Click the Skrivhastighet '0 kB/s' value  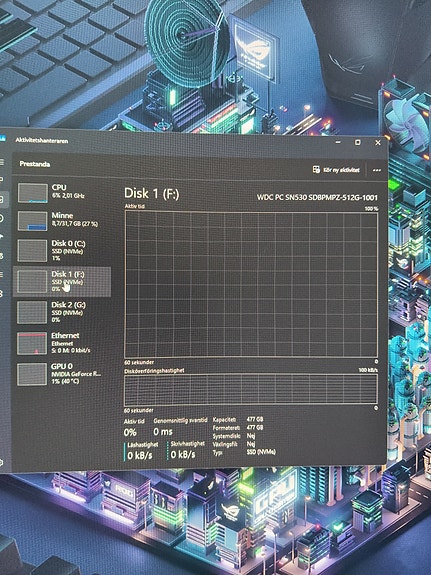tap(183, 455)
